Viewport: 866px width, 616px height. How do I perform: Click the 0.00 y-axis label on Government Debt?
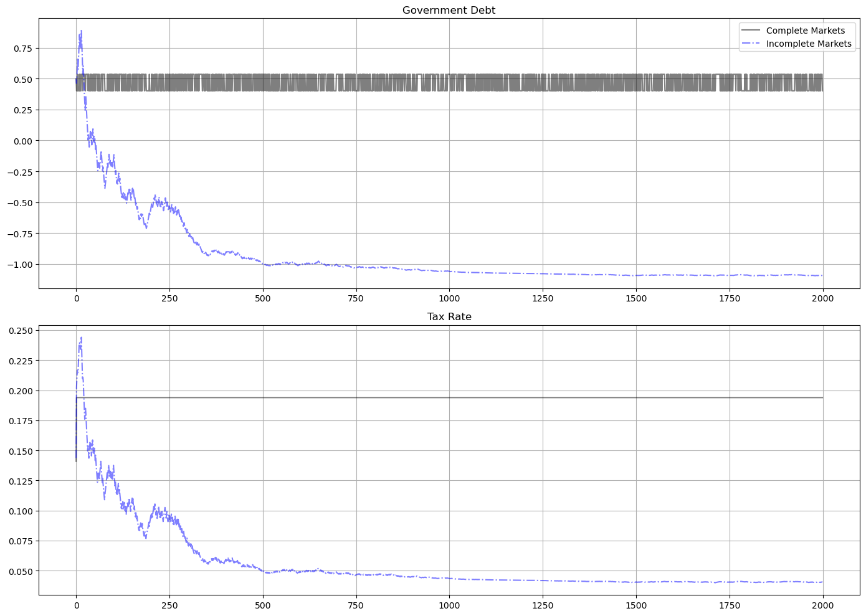pos(21,141)
